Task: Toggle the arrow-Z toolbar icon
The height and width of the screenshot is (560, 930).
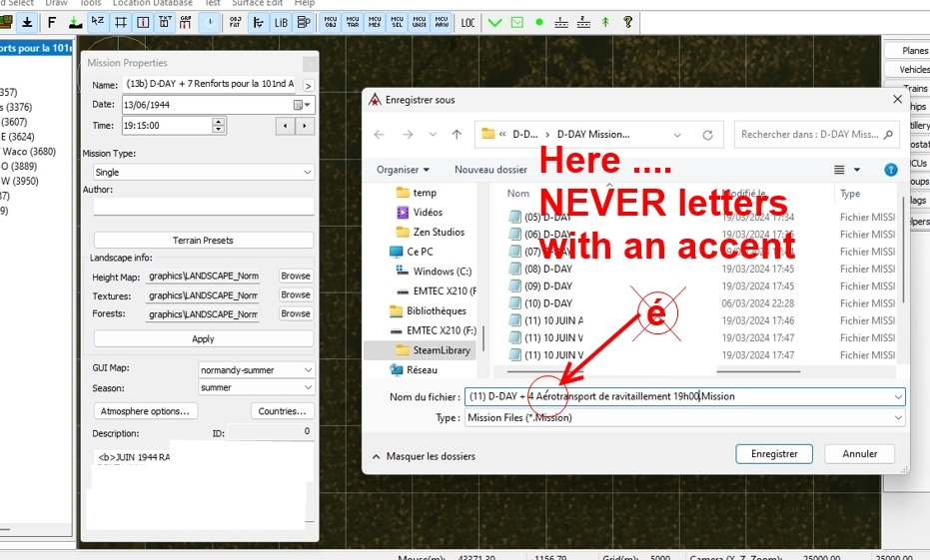Action: click(x=97, y=23)
